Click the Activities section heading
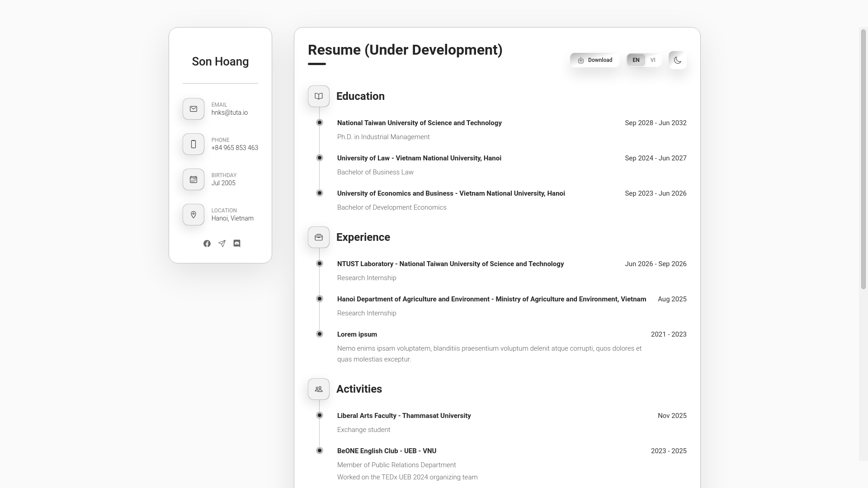 (x=359, y=389)
